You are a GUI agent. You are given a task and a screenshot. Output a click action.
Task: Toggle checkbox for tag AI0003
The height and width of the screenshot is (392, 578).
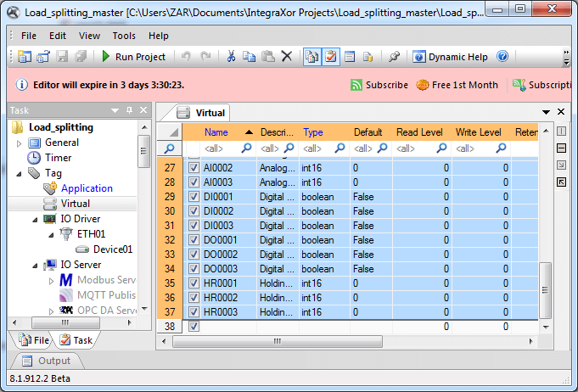pyautogui.click(x=194, y=182)
